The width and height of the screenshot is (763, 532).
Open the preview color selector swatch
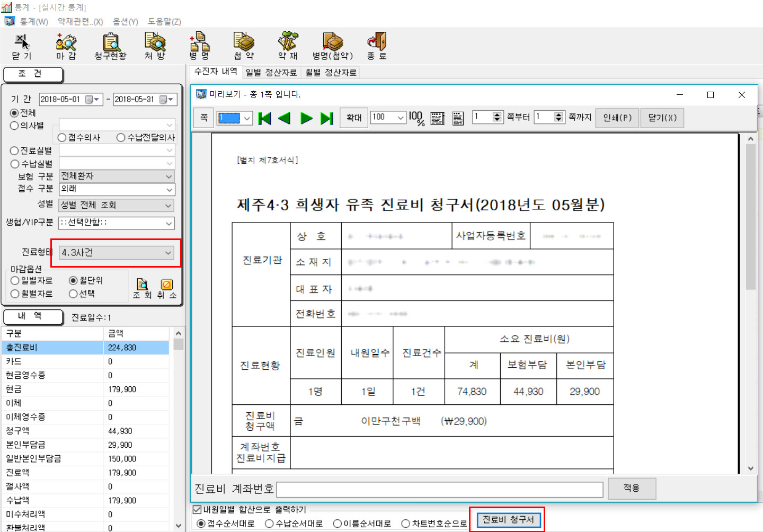[x=234, y=118]
